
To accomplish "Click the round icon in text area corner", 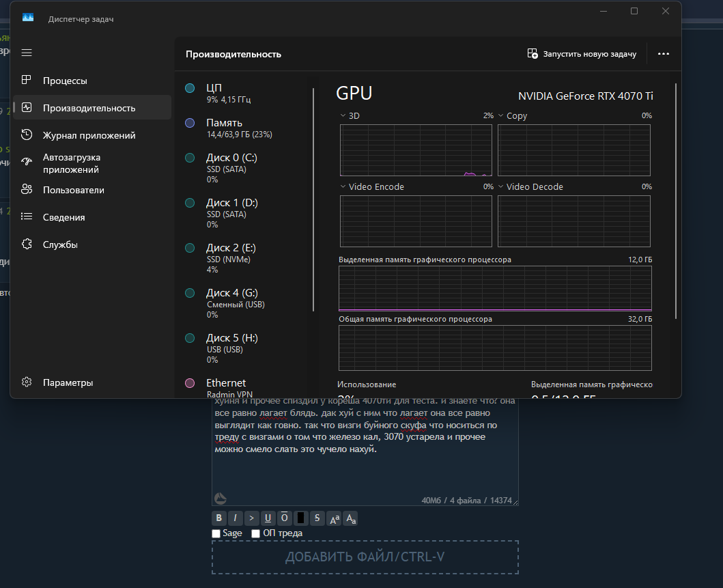I will click(x=221, y=498).
